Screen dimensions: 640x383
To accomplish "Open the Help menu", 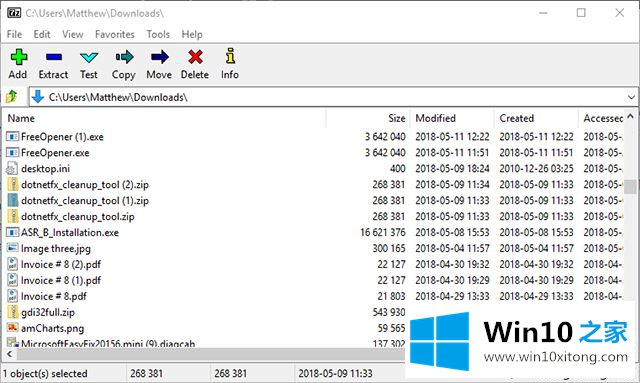I will (192, 34).
